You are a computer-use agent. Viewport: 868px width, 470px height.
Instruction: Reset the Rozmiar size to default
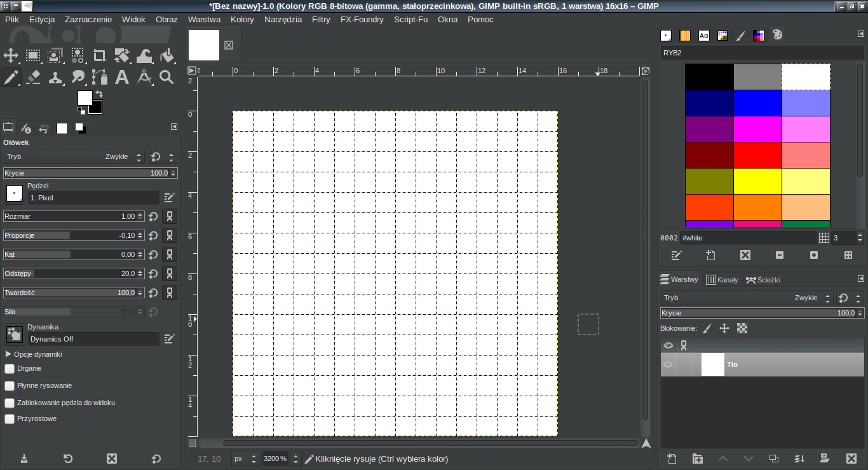[153, 216]
